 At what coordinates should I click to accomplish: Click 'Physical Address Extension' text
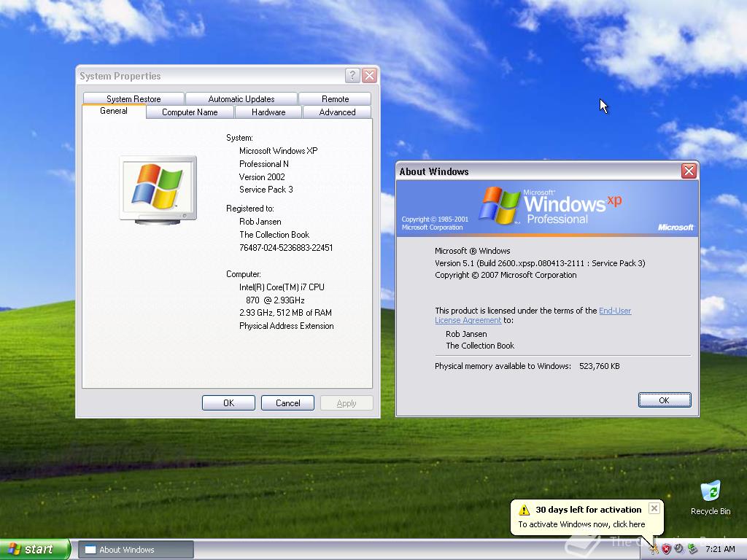[286, 326]
